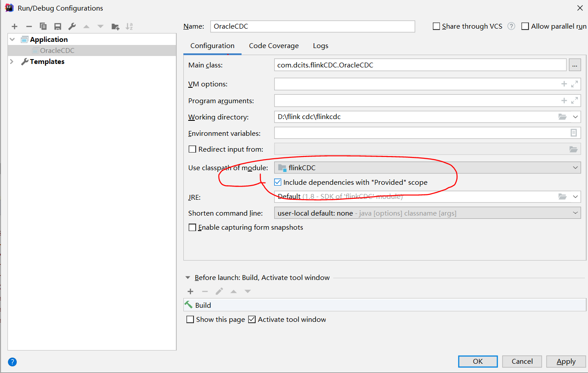
Task: Add new configuration with plus icon
Action: tap(15, 26)
